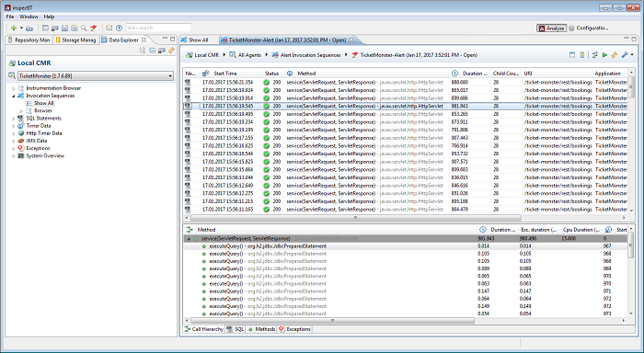Click the magnifier search icon in toolbar
This screenshot has height=353, width=644.
84,28
